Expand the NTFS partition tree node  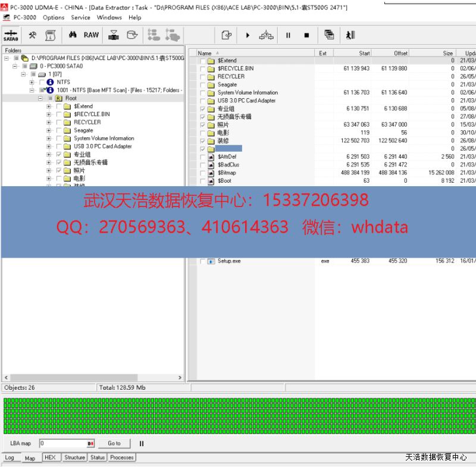coord(32,82)
